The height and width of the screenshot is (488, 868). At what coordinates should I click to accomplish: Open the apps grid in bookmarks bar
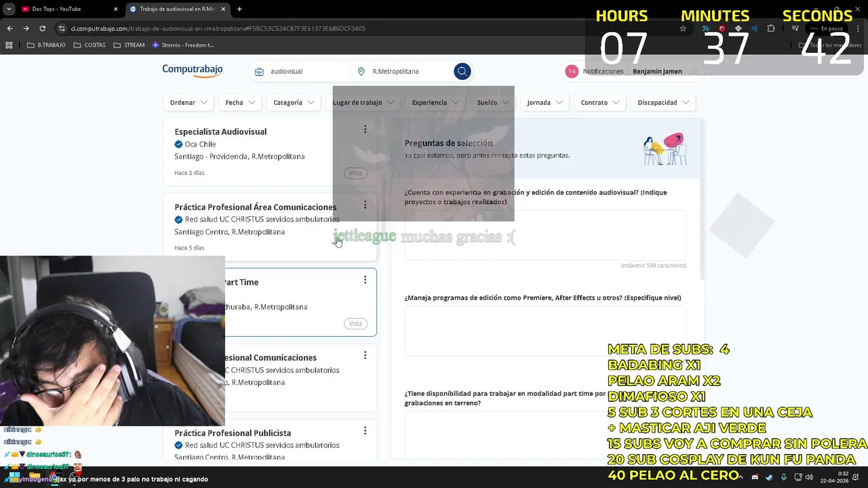[x=9, y=45]
